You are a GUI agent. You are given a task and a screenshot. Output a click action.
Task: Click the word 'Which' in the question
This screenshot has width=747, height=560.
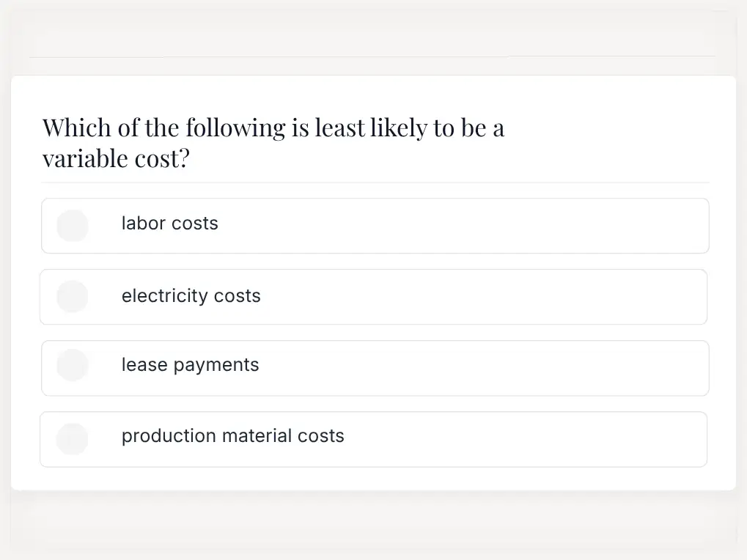pos(77,128)
